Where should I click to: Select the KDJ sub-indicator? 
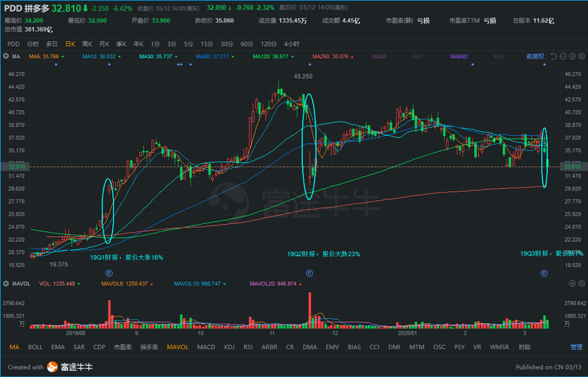tap(229, 348)
